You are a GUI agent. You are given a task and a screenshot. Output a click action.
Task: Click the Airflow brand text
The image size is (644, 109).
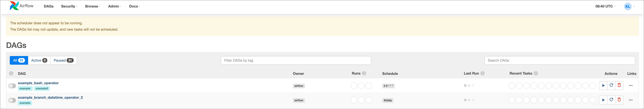coord(27,6)
